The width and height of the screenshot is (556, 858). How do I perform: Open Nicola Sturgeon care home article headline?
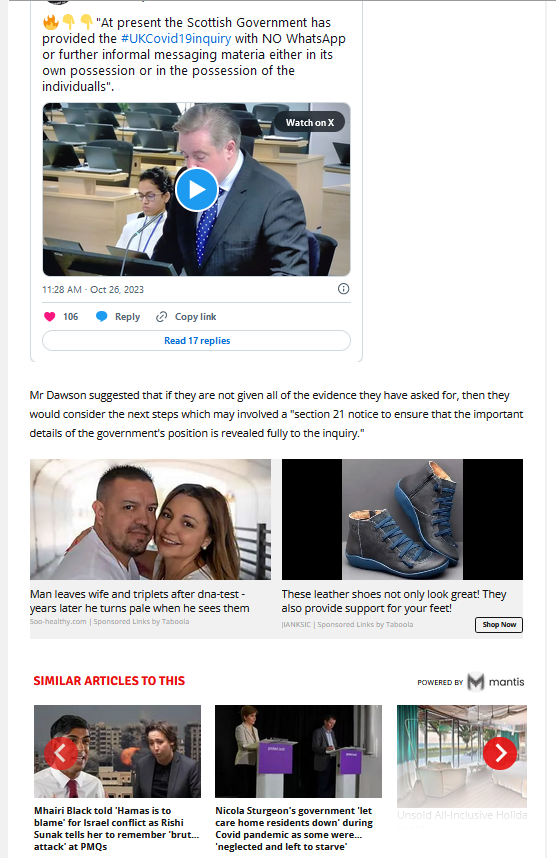coord(296,828)
